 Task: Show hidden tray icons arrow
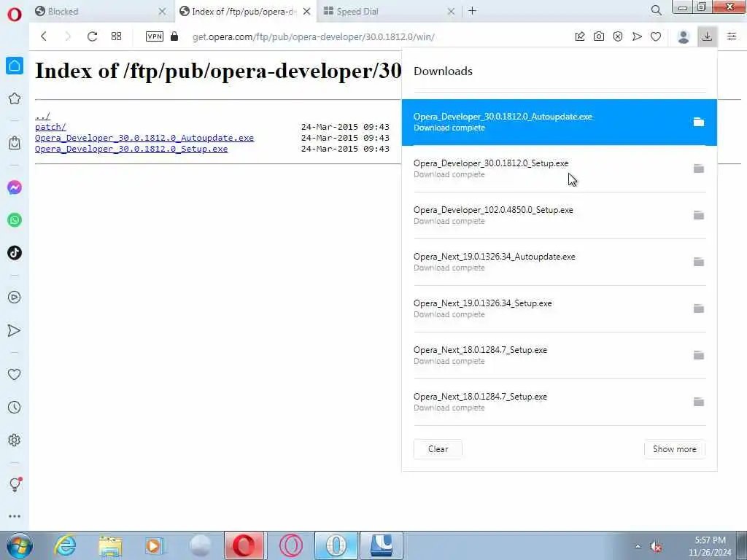point(638,547)
